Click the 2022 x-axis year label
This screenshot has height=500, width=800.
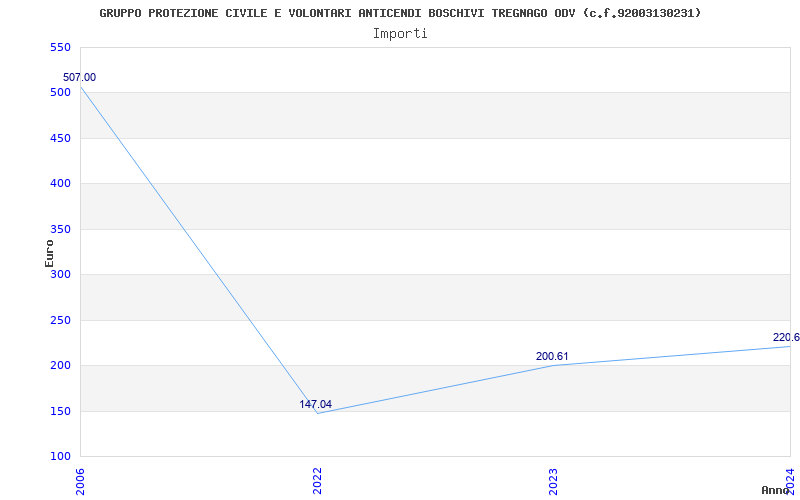click(317, 482)
